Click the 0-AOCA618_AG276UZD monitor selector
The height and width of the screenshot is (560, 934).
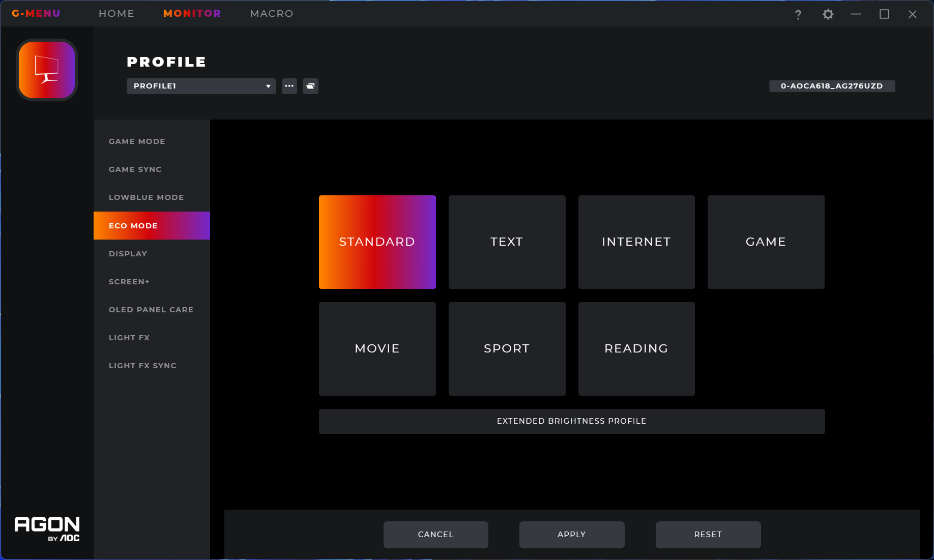pyautogui.click(x=832, y=86)
